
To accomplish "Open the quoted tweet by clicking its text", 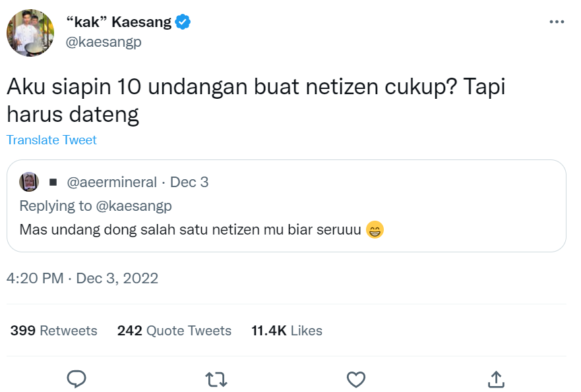I will click(x=190, y=230).
